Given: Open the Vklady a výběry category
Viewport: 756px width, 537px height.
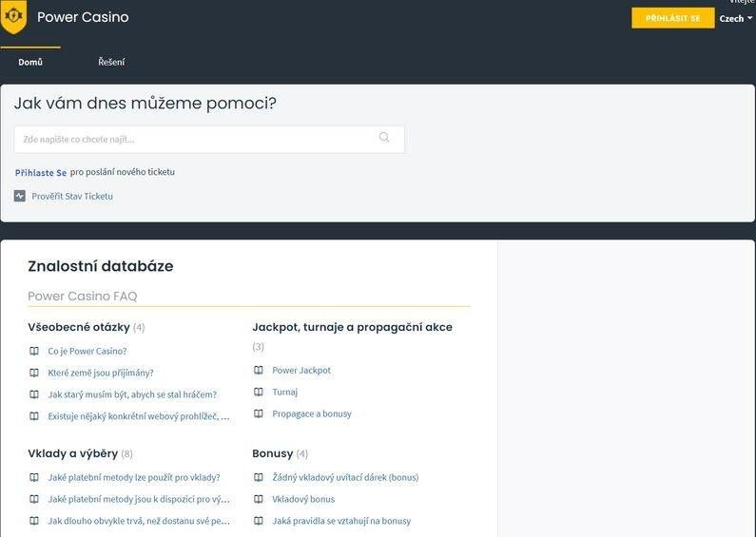Looking at the screenshot, I should click(x=73, y=453).
